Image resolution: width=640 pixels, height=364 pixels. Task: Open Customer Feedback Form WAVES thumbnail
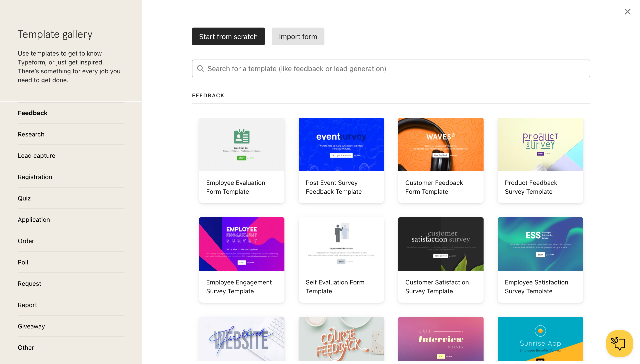click(440, 144)
